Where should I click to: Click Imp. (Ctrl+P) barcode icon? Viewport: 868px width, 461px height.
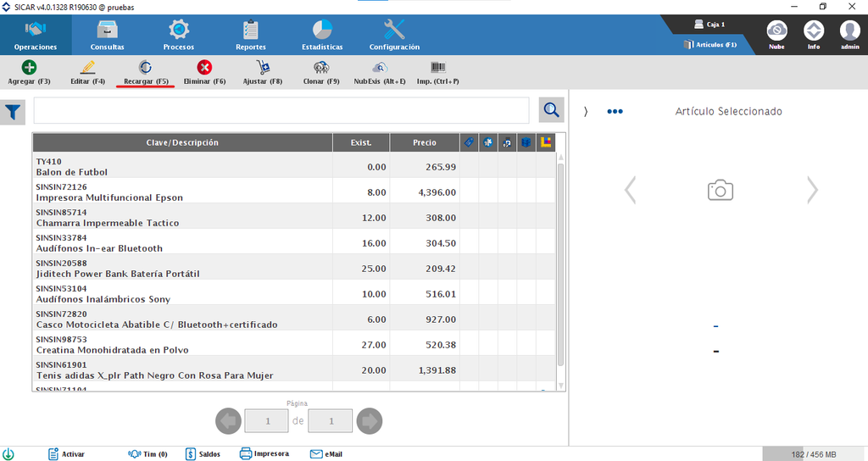tap(438, 68)
